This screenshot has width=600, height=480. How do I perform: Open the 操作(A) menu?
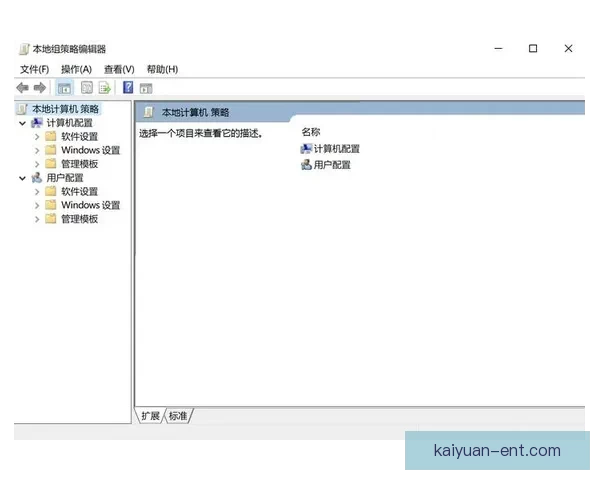tap(77, 69)
